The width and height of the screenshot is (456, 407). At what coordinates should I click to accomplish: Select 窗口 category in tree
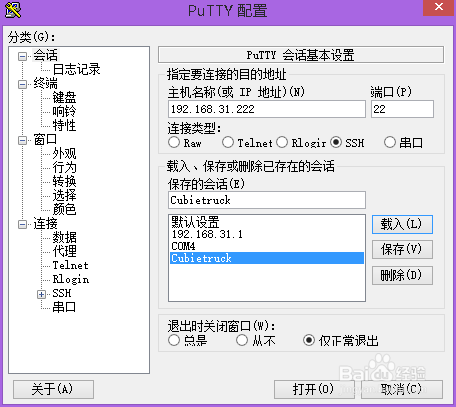coord(45,140)
